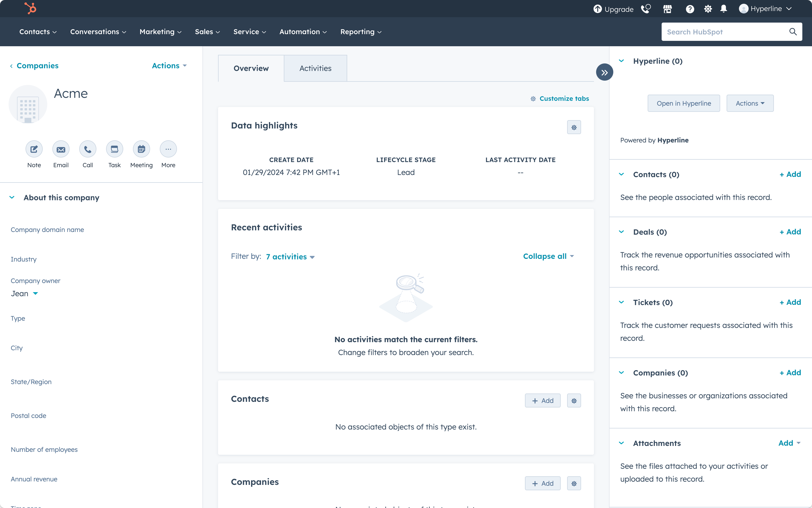The width and height of the screenshot is (812, 508).
Task: Click Open in Hyperline button
Action: coord(683,103)
